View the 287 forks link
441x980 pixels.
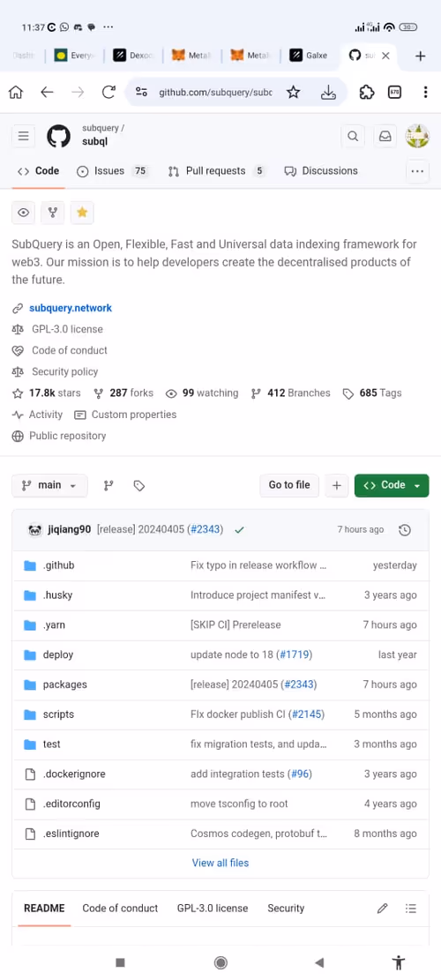[123, 393]
